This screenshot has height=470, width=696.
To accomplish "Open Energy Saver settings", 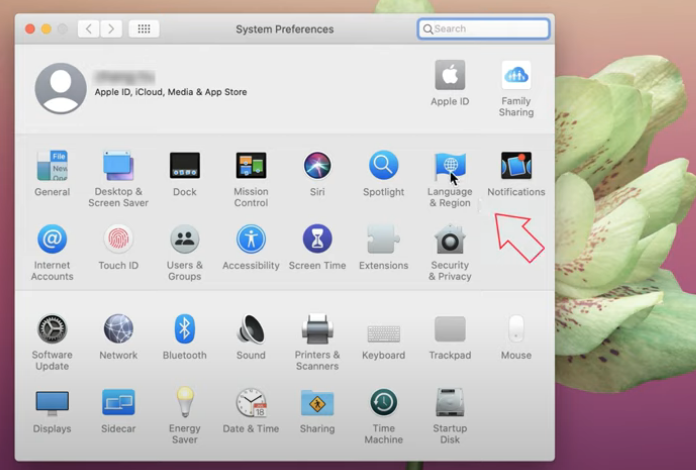I will pyautogui.click(x=184, y=403).
